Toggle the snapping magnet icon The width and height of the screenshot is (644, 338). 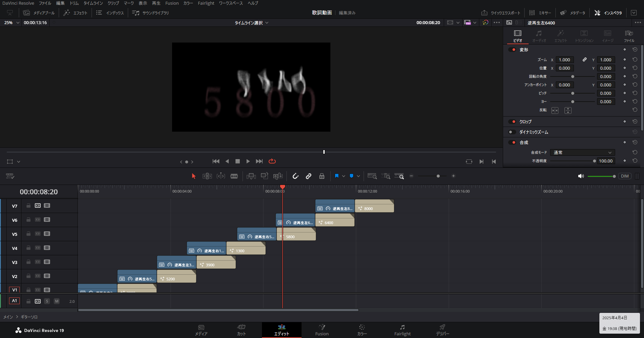[x=295, y=176]
